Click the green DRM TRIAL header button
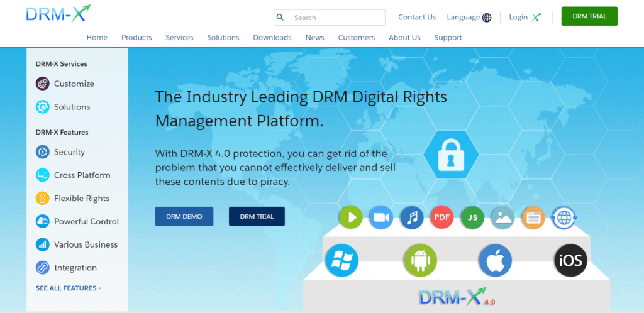 (589, 16)
